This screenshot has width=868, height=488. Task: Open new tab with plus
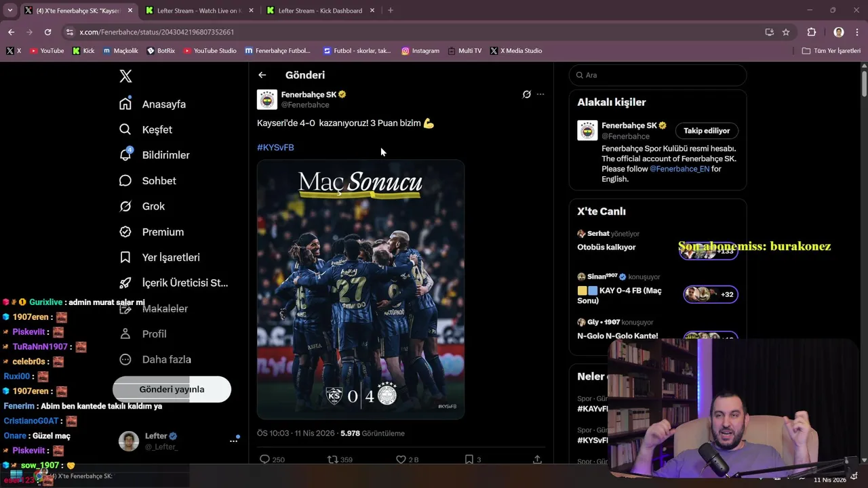(x=390, y=10)
